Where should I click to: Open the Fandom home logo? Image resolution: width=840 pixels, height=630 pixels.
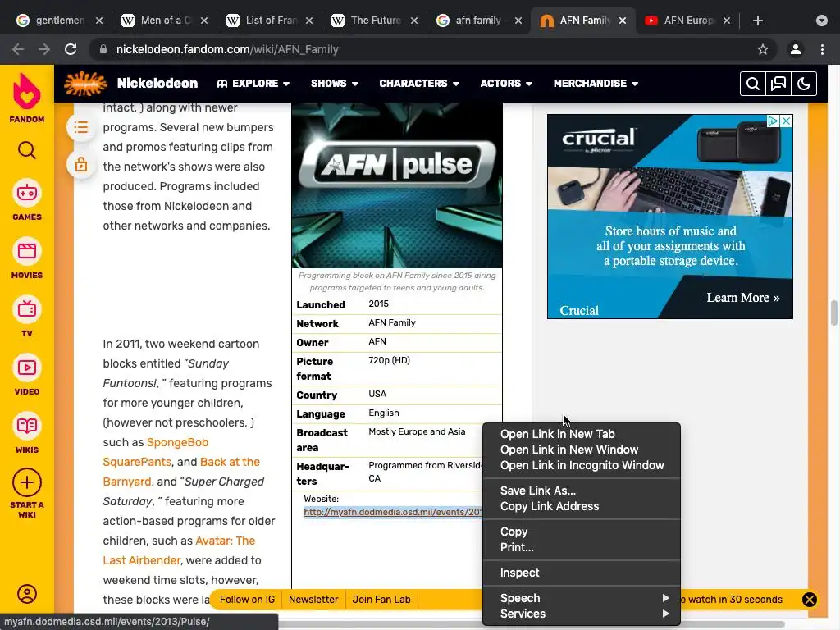[x=27, y=98]
